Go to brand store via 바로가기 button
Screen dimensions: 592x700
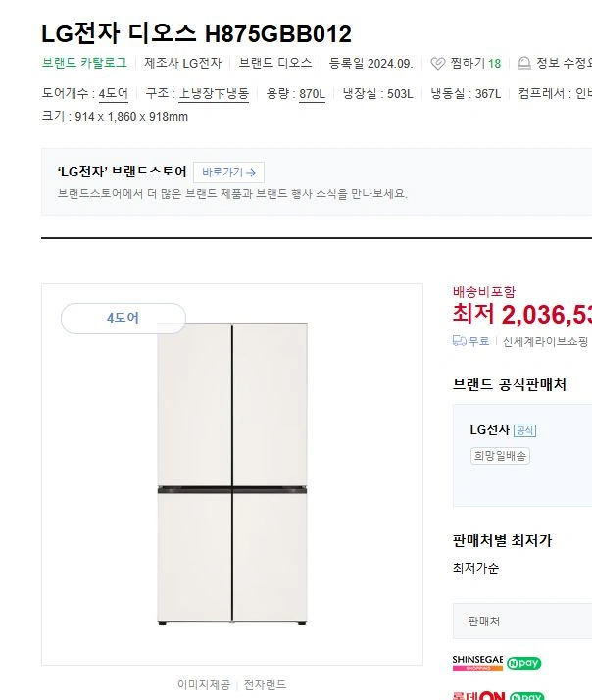coord(228,173)
